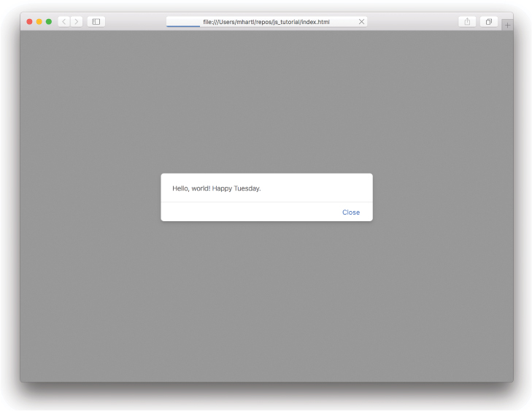Go back to the previous page
Image resolution: width=532 pixels, height=411 pixels.
point(63,22)
